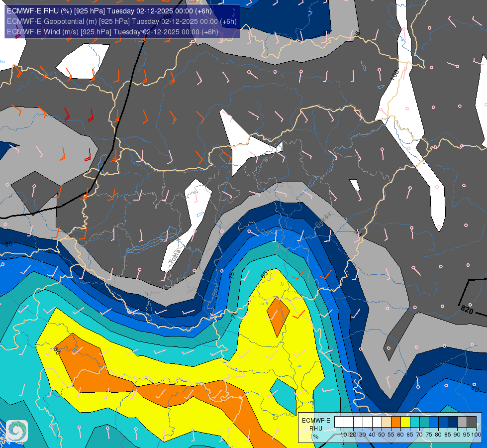This screenshot has width=487, height=448.
Task: Click the Békés region label on the map
Action: pos(323,219)
